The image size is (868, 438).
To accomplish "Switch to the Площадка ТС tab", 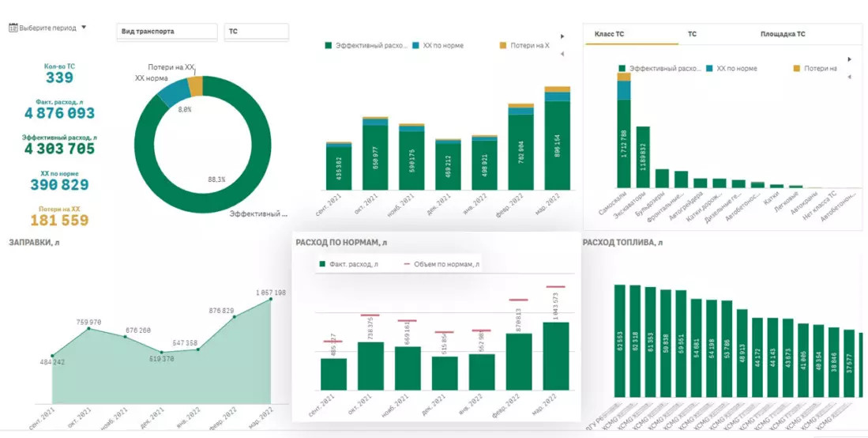I will (783, 34).
